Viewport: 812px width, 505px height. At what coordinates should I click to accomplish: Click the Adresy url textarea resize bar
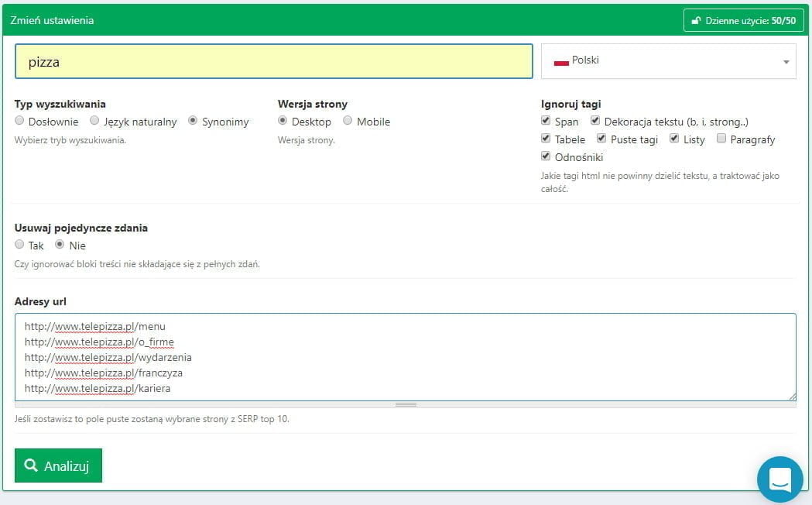pyautogui.click(x=406, y=404)
